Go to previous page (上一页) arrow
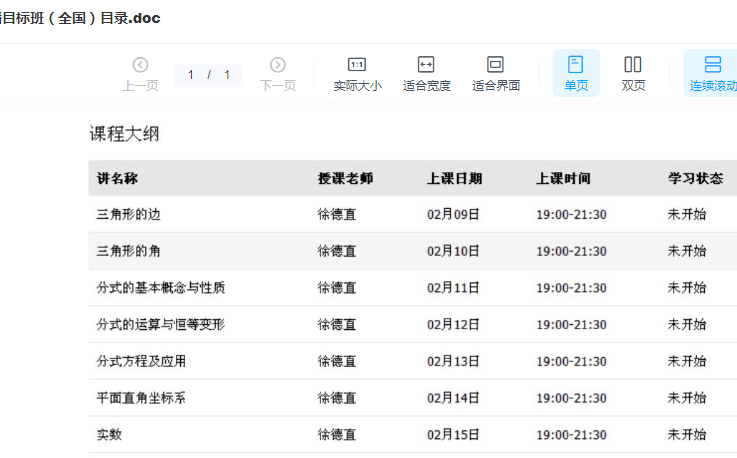The width and height of the screenshot is (737, 458). click(140, 66)
